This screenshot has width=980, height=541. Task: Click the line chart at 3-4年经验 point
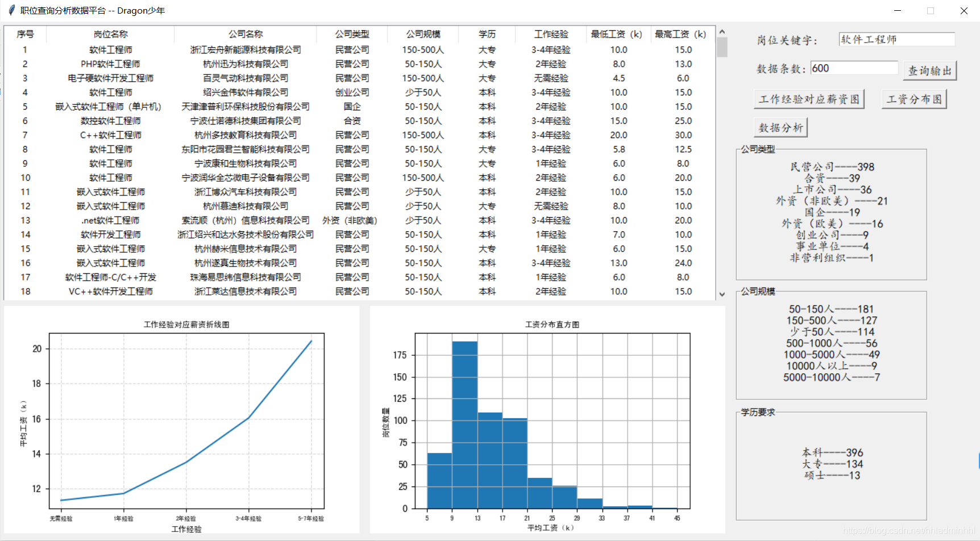coord(248,418)
